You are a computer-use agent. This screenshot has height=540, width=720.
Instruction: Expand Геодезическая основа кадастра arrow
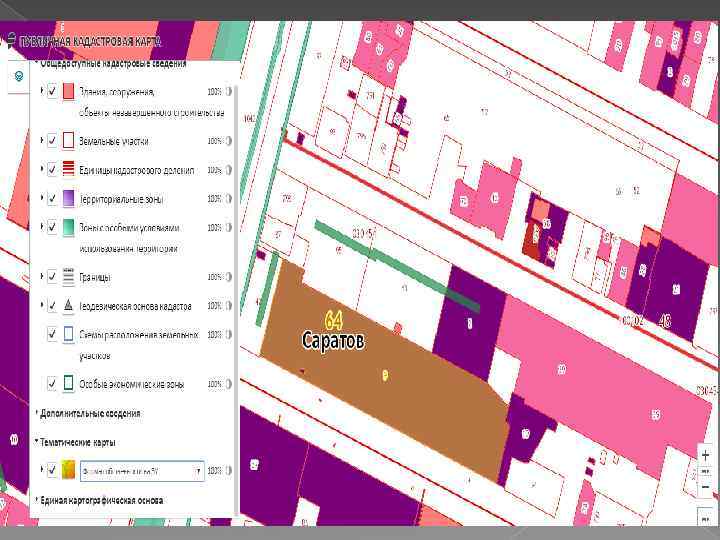click(x=42, y=305)
